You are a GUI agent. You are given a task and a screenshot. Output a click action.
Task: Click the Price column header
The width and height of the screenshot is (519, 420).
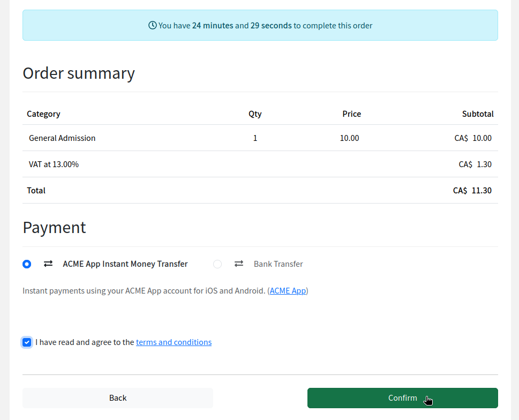pos(351,114)
